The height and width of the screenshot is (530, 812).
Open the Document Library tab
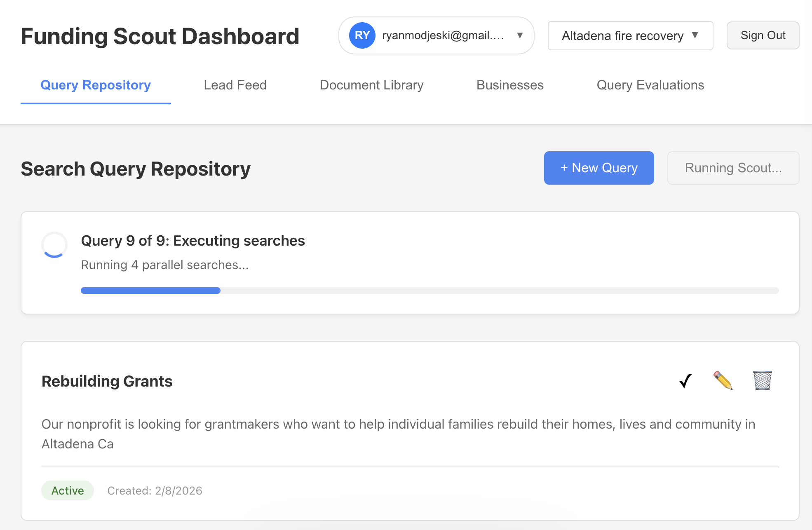[371, 85]
